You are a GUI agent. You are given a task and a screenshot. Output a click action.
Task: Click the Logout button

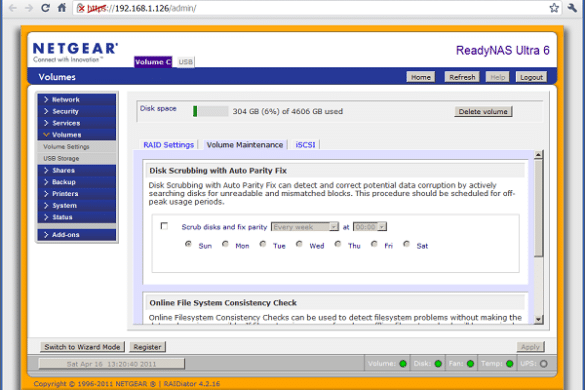coord(531,77)
